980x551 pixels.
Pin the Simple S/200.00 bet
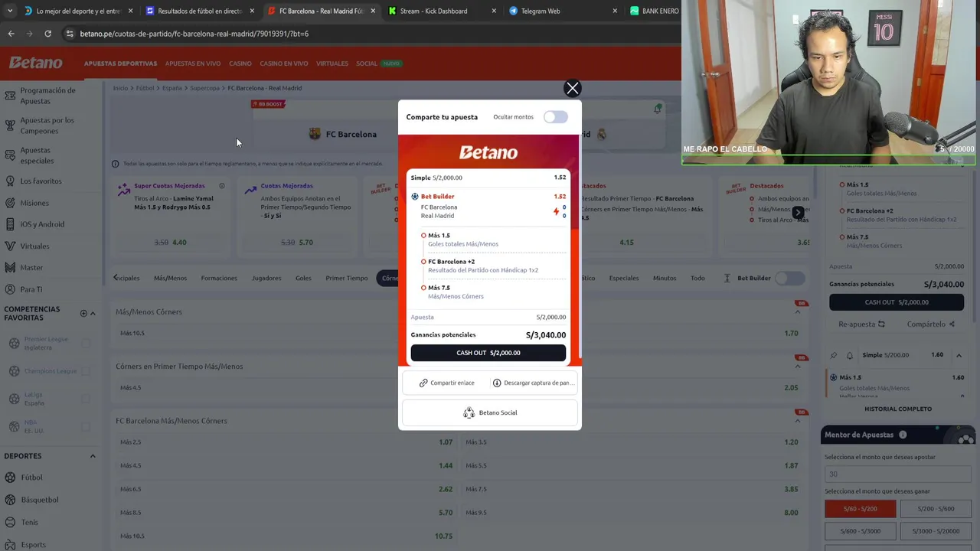834,356
